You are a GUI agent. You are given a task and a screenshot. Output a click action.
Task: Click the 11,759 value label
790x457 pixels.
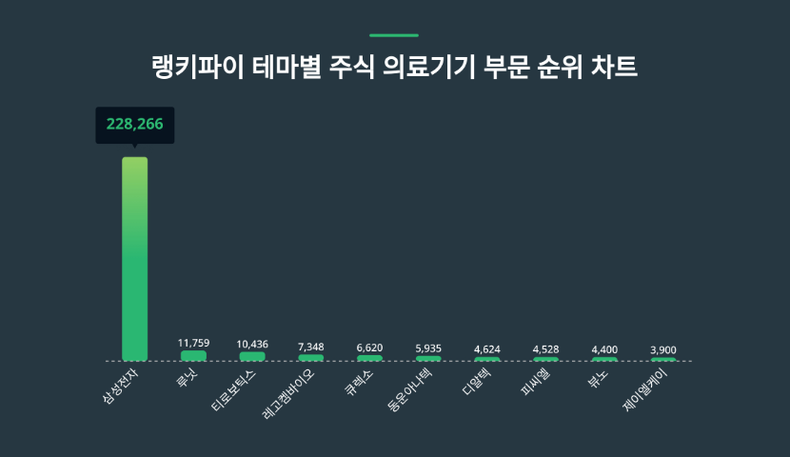(x=193, y=343)
